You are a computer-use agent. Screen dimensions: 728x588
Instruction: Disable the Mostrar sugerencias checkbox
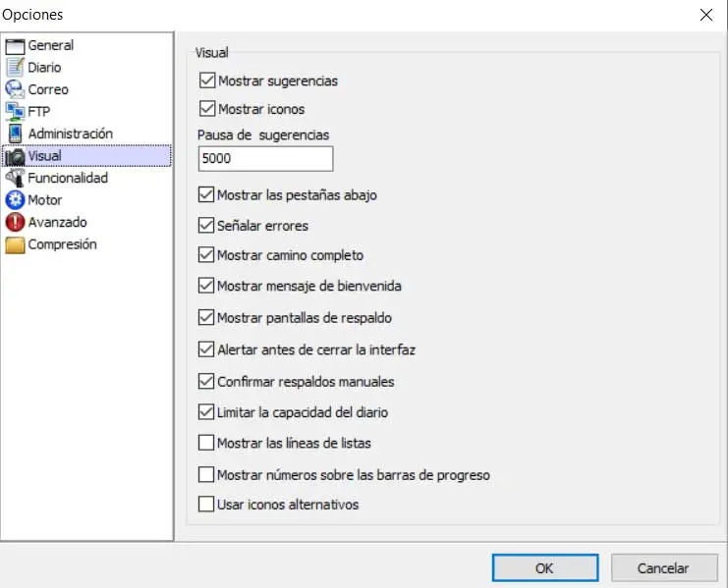pyautogui.click(x=206, y=80)
